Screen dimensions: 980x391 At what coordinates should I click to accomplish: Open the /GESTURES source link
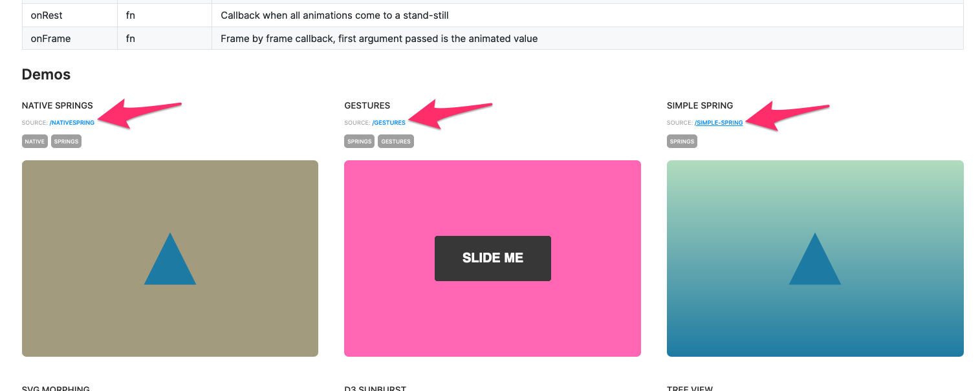[x=389, y=122]
